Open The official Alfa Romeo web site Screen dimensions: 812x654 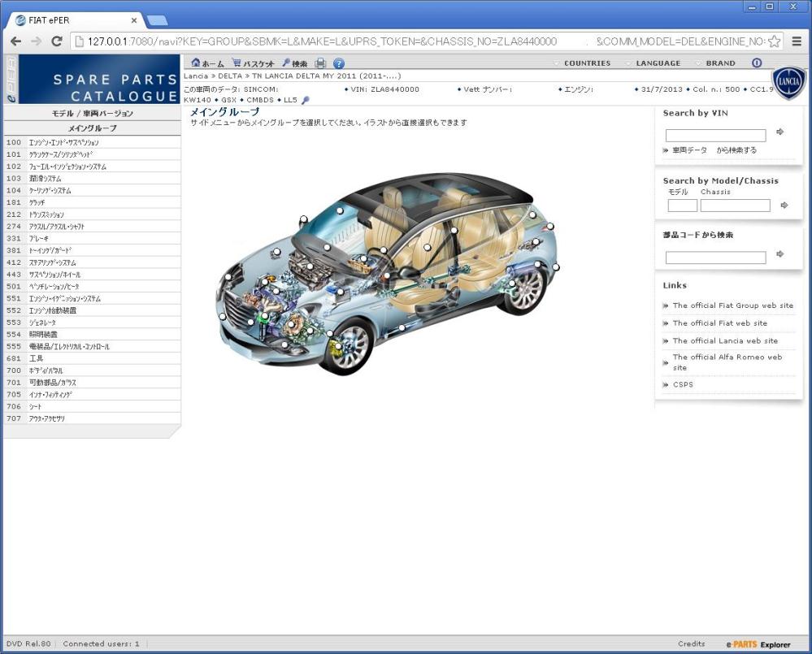tap(727, 362)
